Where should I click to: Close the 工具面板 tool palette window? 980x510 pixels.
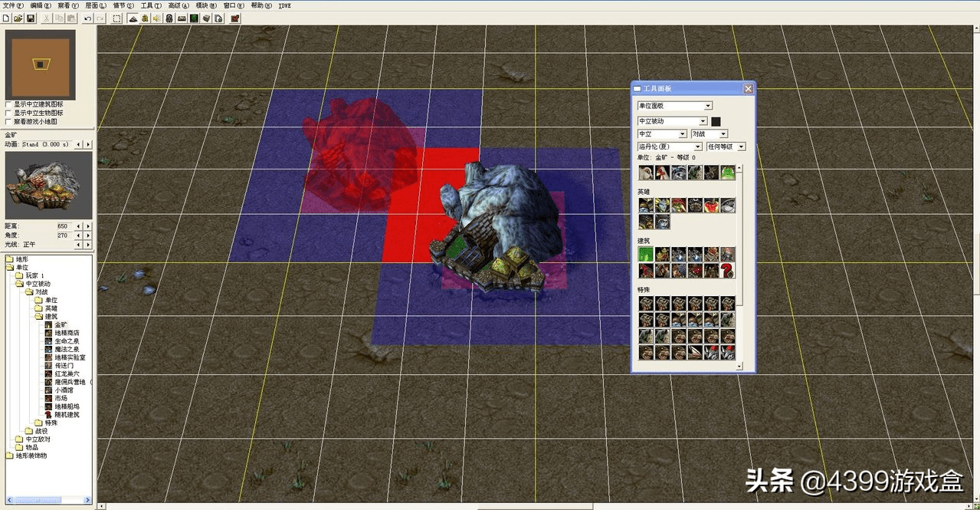(748, 89)
